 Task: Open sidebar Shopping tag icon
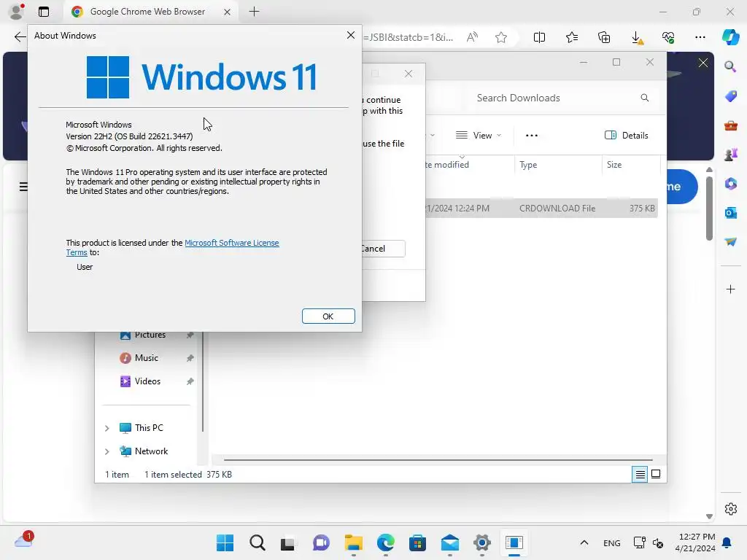730,96
